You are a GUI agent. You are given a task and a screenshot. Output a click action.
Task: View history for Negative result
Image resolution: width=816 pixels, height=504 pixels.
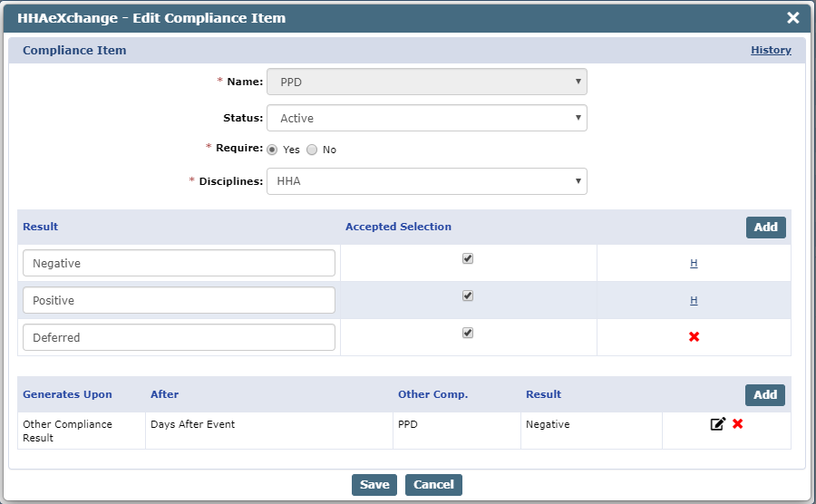[694, 263]
